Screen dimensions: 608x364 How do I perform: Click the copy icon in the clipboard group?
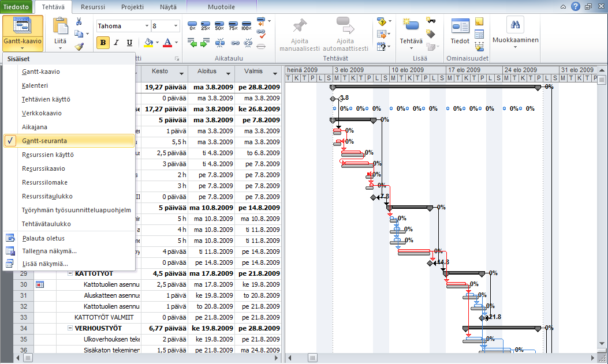79,33
